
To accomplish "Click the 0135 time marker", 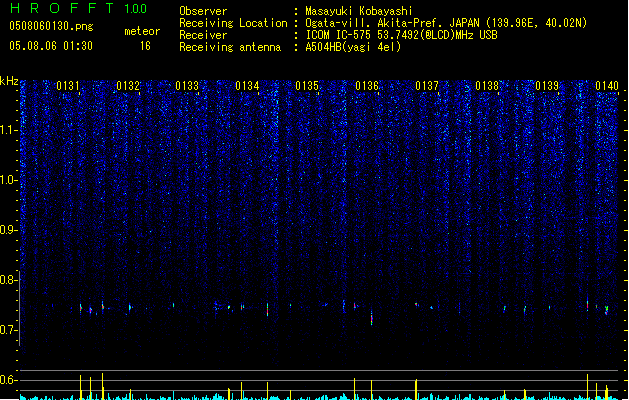I will pyautogui.click(x=307, y=86).
